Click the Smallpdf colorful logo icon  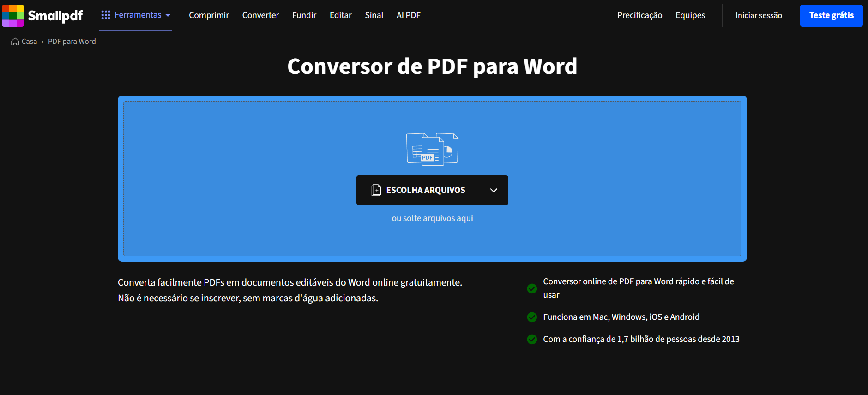coord(13,15)
